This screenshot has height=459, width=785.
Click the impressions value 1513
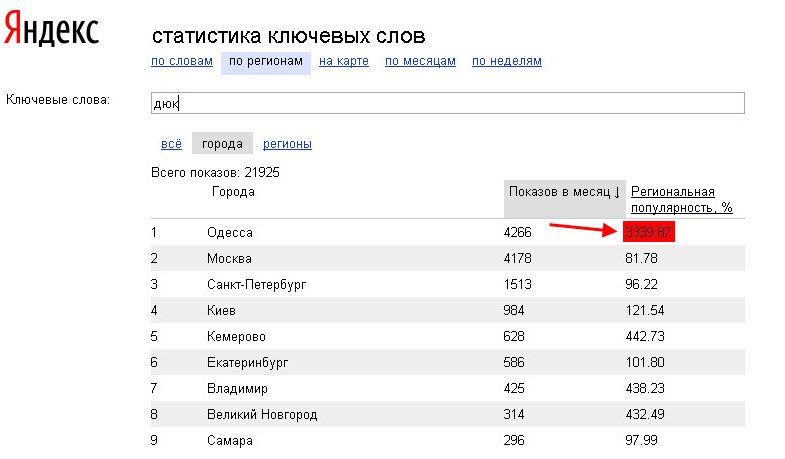coord(518,285)
